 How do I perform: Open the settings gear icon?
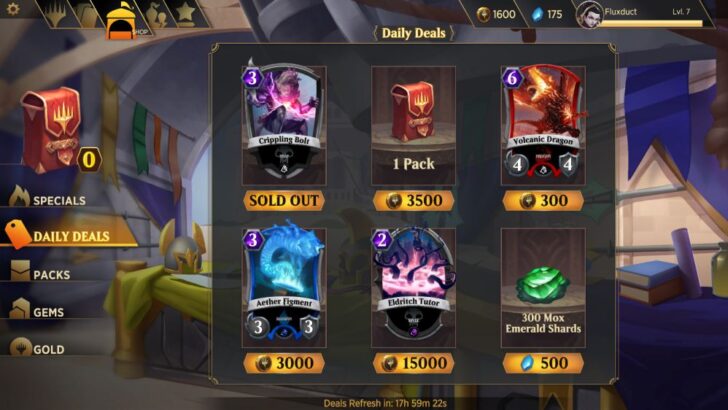point(13,9)
